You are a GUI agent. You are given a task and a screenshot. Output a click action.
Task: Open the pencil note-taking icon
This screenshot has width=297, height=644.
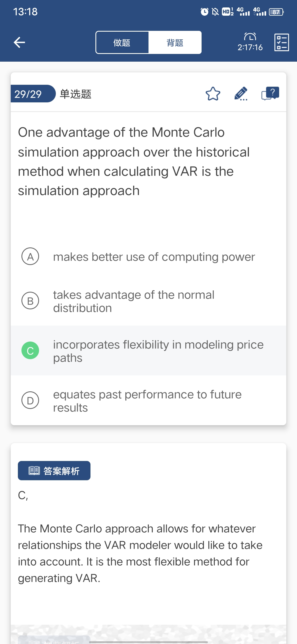tap(241, 94)
